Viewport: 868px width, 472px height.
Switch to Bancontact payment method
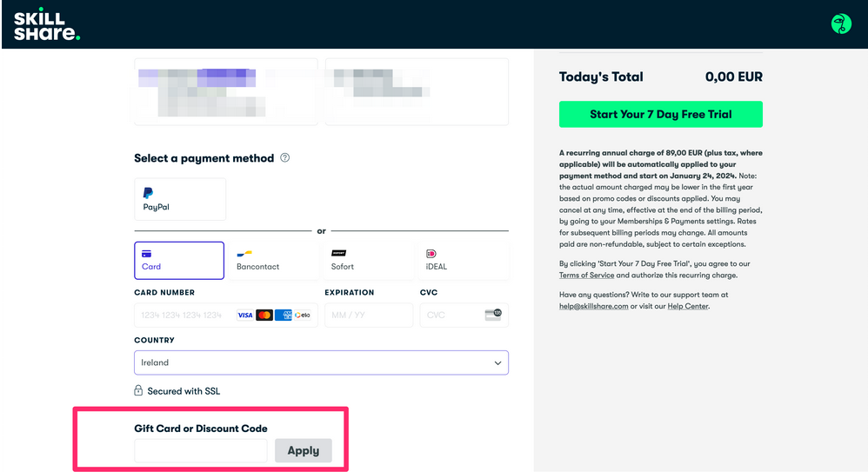tap(271, 260)
